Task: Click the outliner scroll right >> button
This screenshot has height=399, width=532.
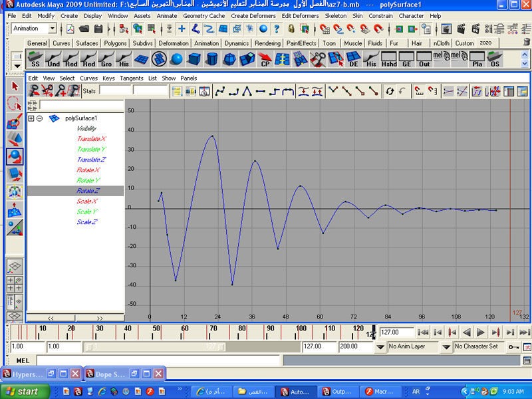Action: [x=100, y=318]
